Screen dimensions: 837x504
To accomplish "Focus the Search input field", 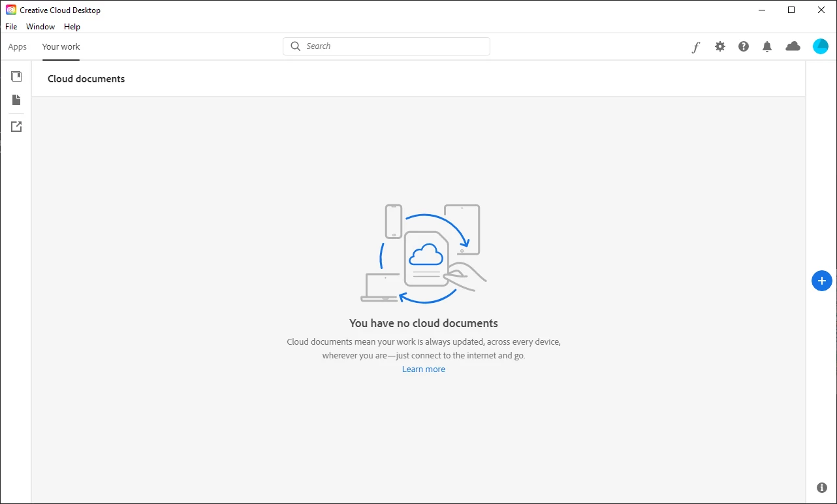I will coord(387,46).
